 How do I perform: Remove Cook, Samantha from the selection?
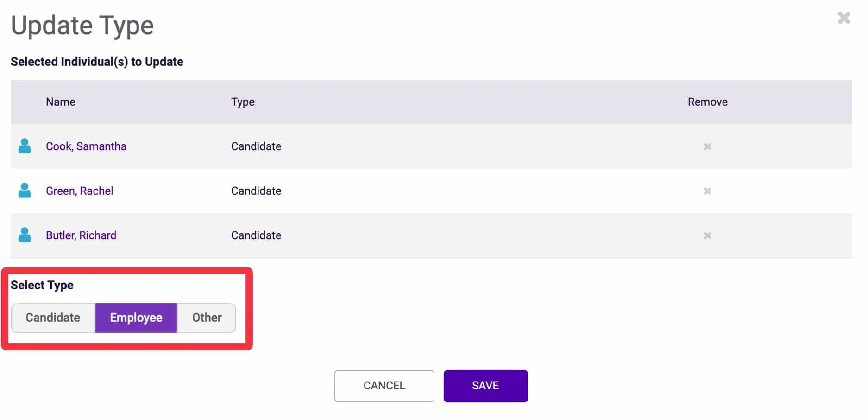(707, 146)
